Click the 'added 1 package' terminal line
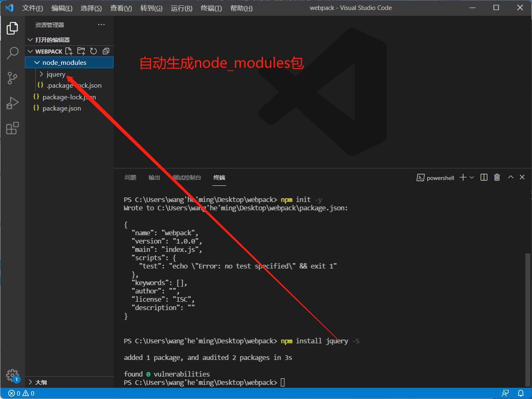 click(208, 357)
